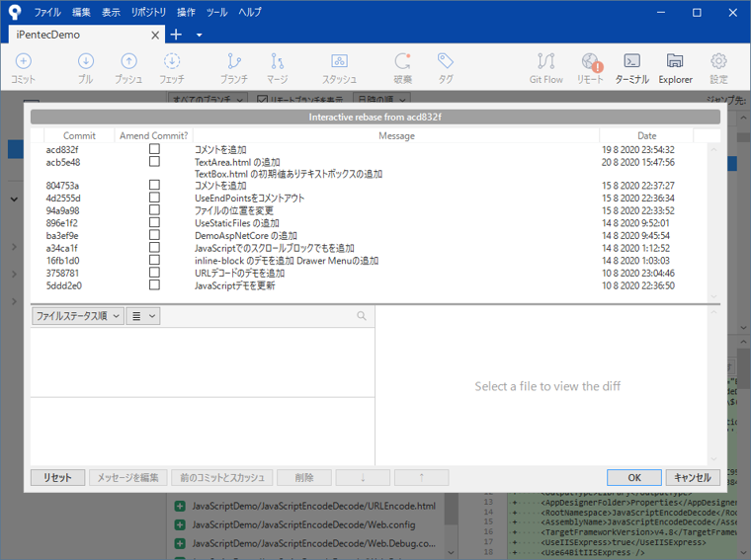
Task: Click the キャンセル button
Action: 693,478
